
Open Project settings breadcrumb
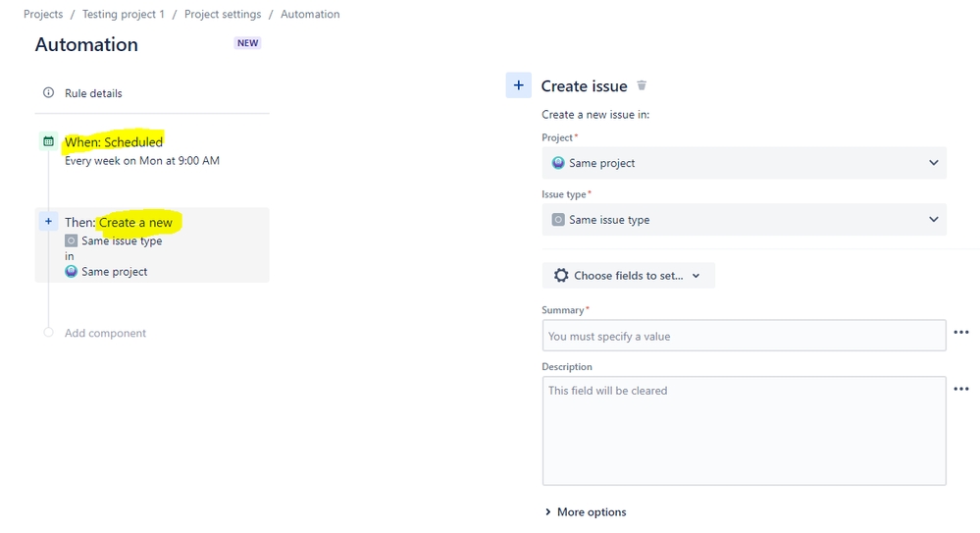coord(223,14)
